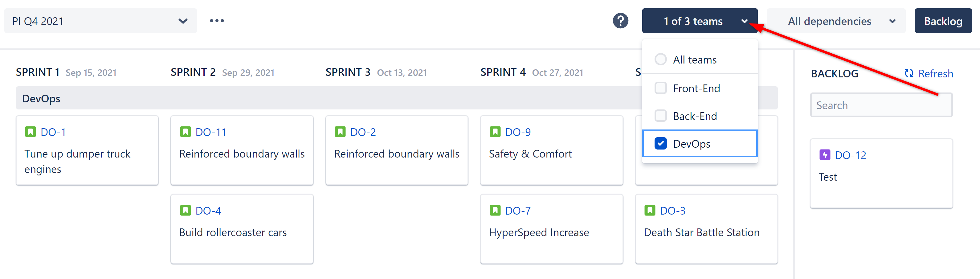The width and height of the screenshot is (980, 279).
Task: Click the Backlog button
Action: coord(943,21)
